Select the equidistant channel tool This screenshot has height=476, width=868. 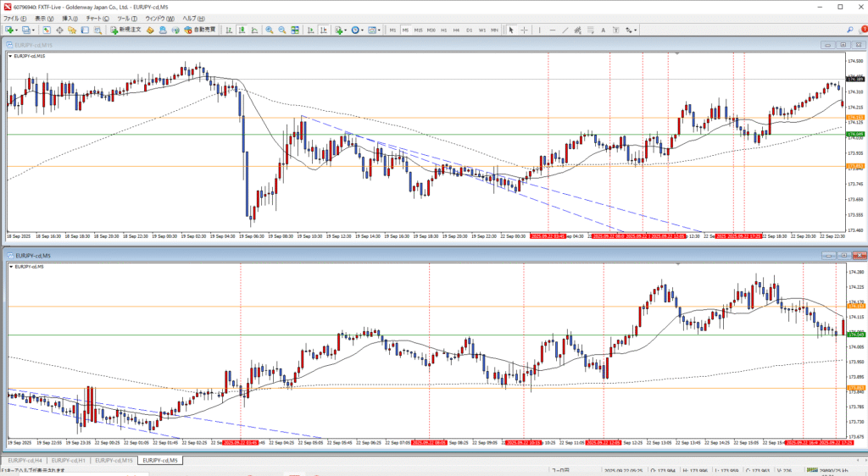pyautogui.click(x=577, y=30)
